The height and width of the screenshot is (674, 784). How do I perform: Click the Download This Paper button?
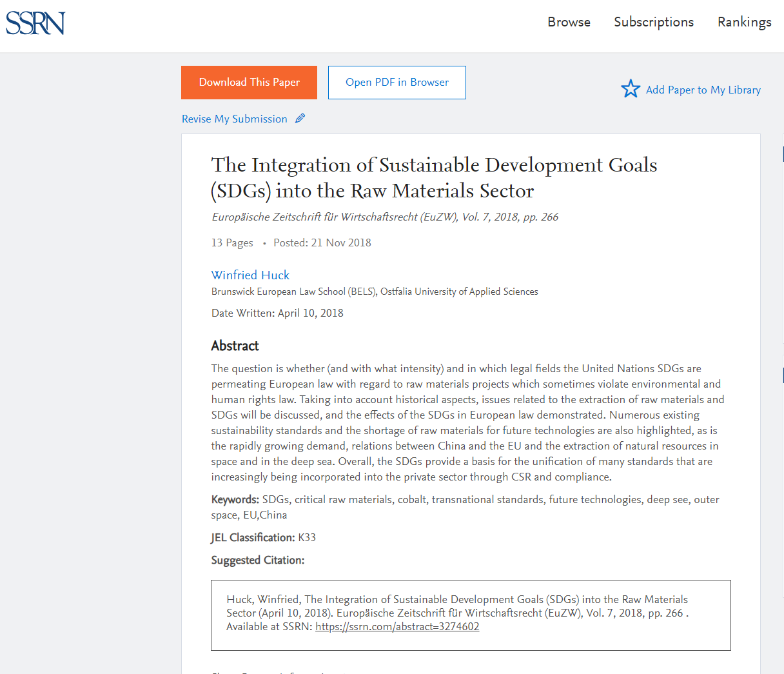pos(249,83)
